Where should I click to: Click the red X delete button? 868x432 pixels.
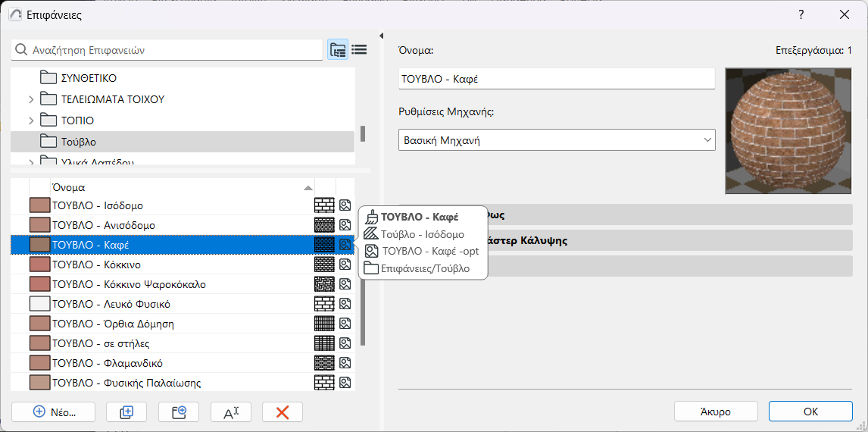[283, 412]
